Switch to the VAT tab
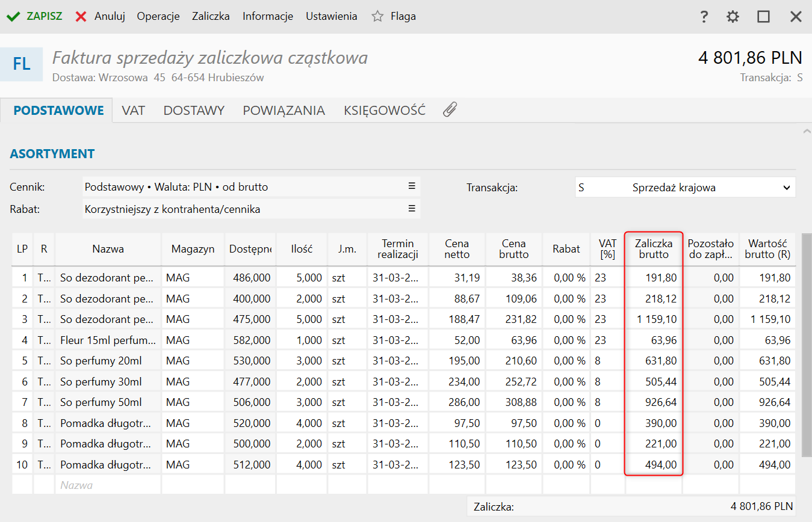Image resolution: width=812 pixels, height=522 pixels. tap(133, 111)
